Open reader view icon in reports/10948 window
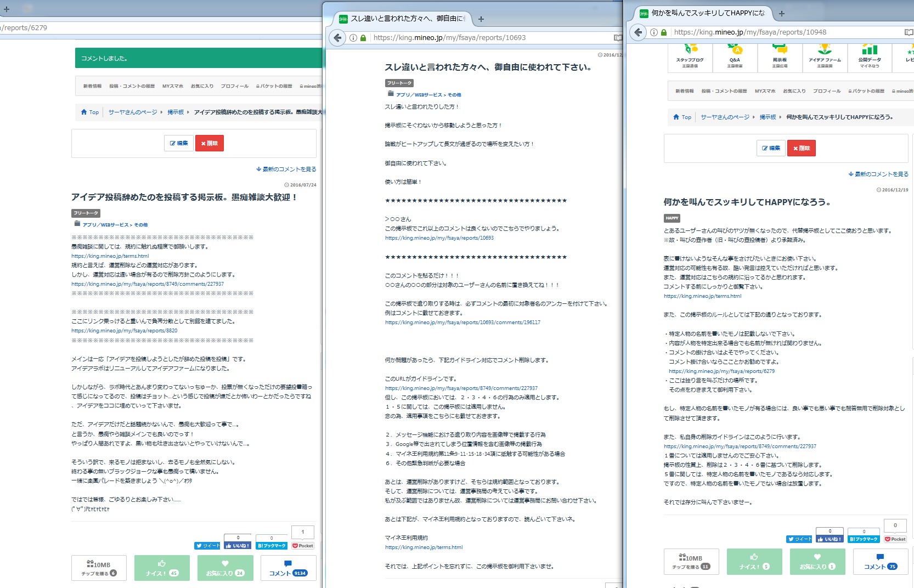This screenshot has height=588, width=914. click(x=909, y=32)
